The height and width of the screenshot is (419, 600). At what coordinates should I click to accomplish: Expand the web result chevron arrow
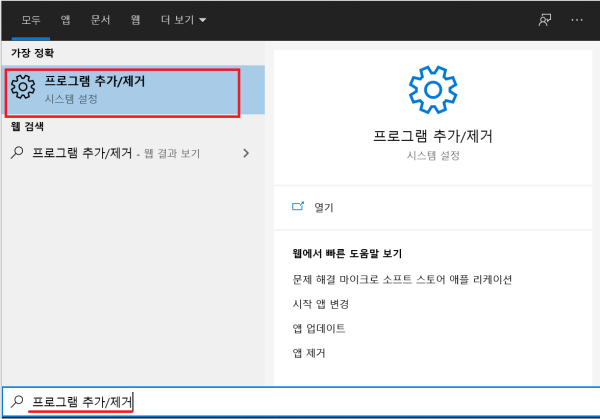click(x=246, y=153)
